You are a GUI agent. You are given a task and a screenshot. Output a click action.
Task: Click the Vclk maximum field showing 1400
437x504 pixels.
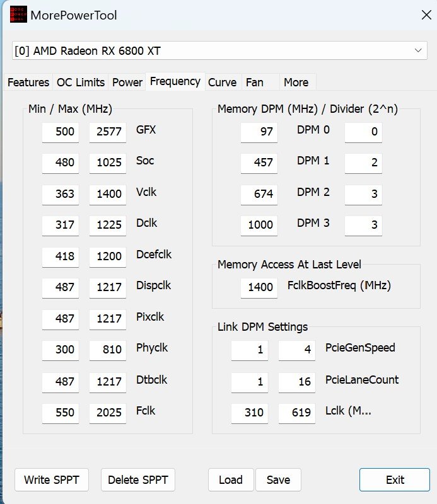tap(108, 194)
